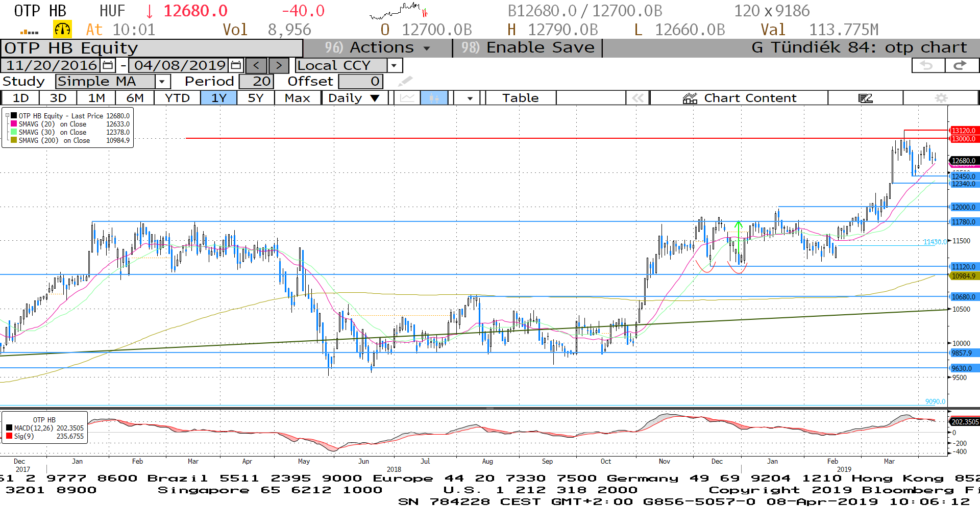
Task: Expand the chart type dropdown arrow
Action: 470,98
